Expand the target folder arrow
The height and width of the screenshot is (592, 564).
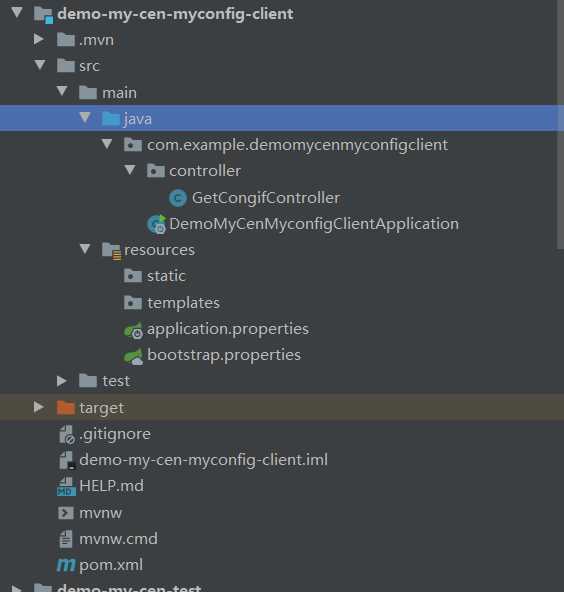point(39,407)
